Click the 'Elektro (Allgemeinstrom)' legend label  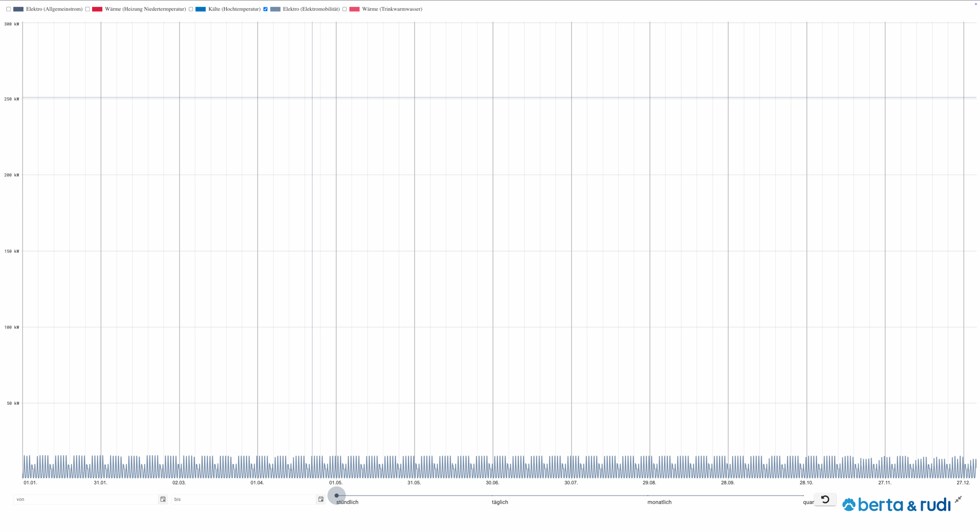click(x=54, y=9)
